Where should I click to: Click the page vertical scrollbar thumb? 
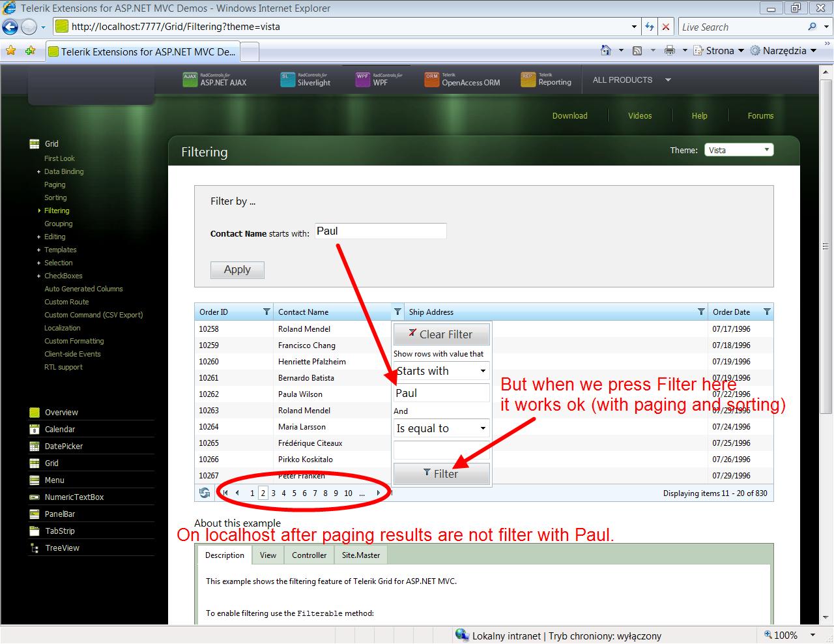pyautogui.click(x=827, y=246)
